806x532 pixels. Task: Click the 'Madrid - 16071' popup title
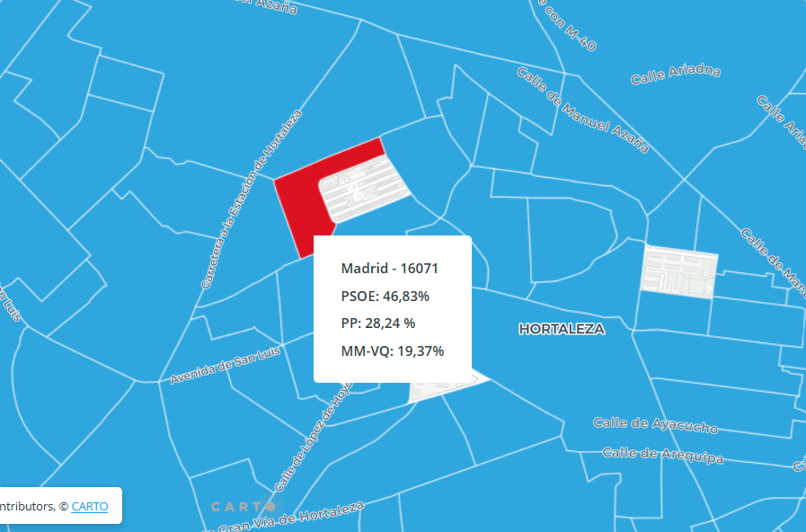(389, 269)
